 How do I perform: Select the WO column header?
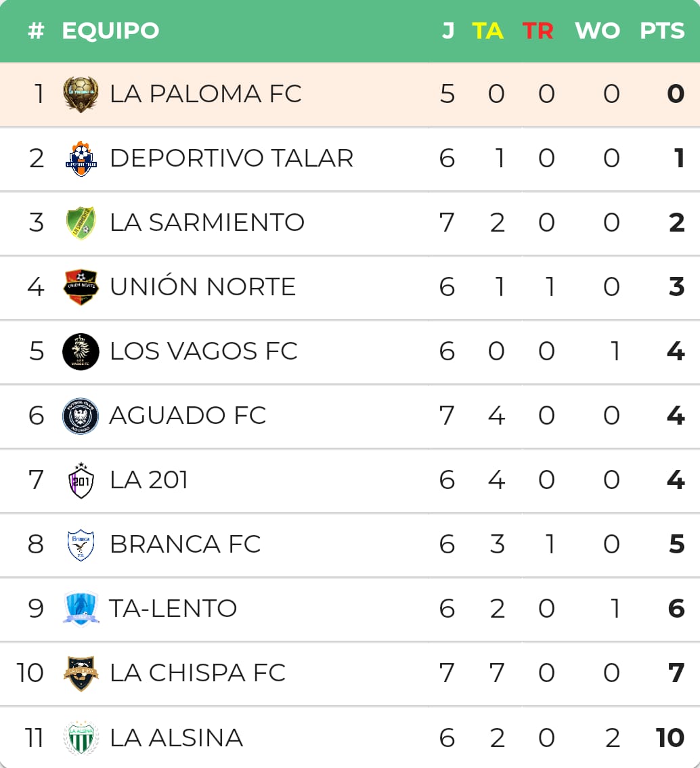coord(597,31)
